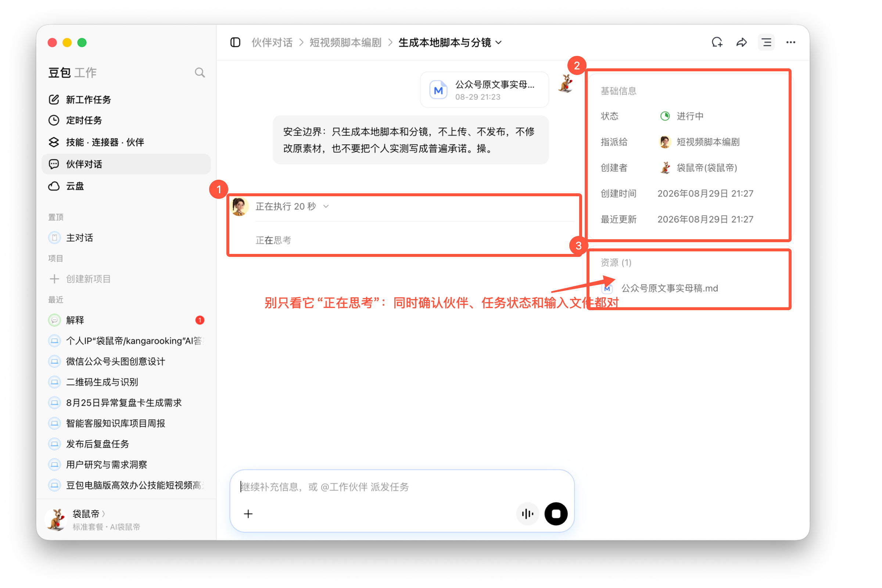Screen dimensions: 882x588
Task: Click the voice input waveform icon
Action: 527,514
